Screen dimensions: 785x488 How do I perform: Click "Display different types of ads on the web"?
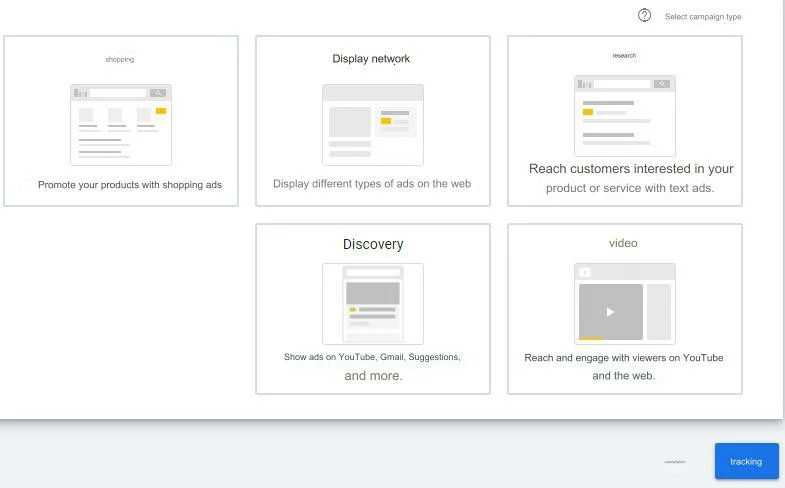(372, 184)
